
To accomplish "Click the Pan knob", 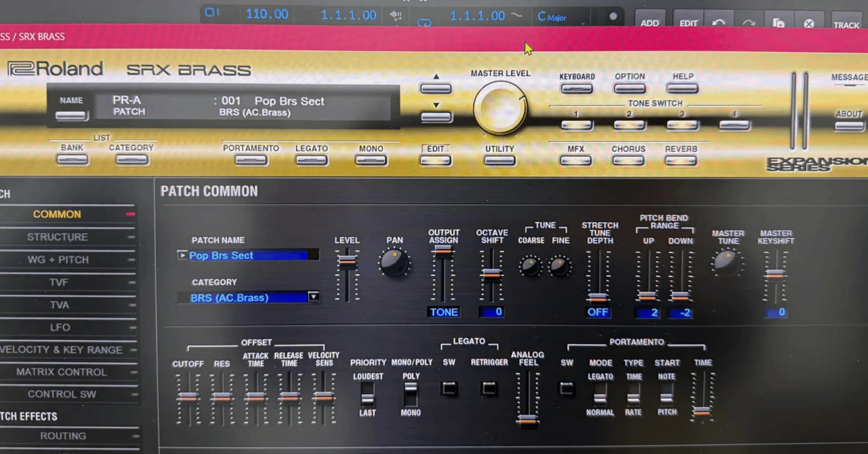I will 394,263.
